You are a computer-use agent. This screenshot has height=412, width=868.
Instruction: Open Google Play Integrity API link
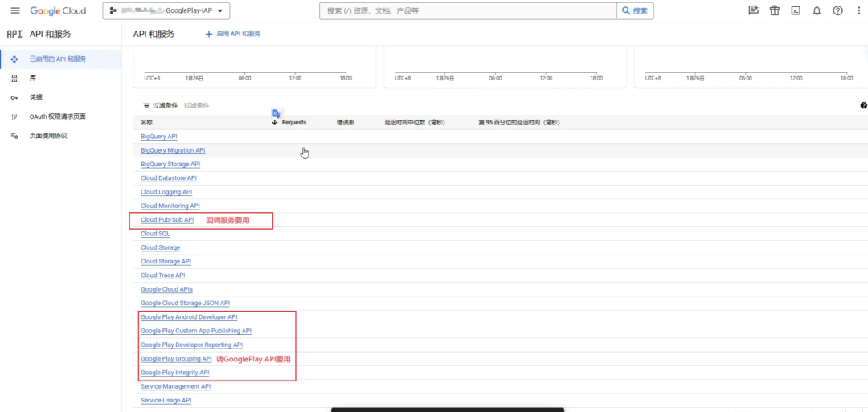tap(175, 373)
